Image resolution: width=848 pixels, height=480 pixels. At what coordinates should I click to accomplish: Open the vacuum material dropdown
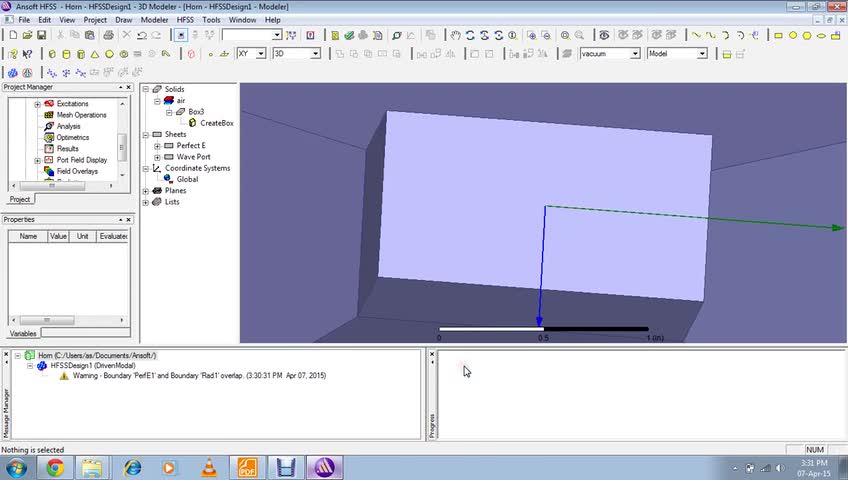coord(635,54)
